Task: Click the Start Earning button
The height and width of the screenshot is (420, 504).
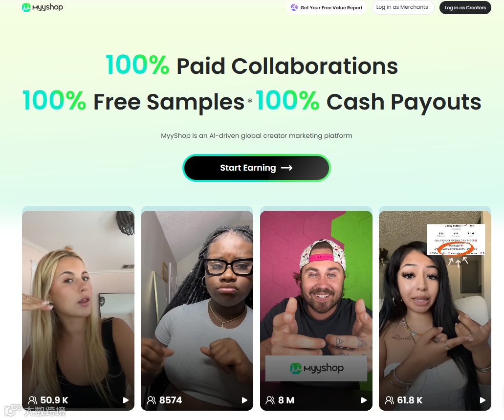Action: [257, 168]
